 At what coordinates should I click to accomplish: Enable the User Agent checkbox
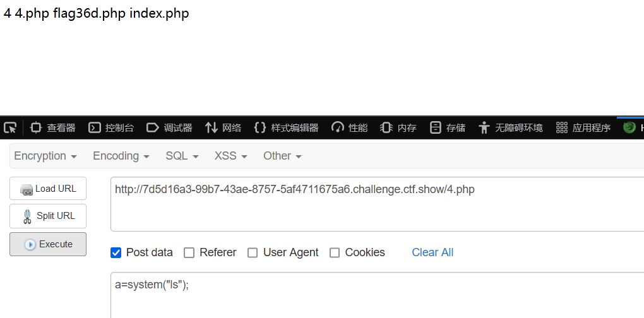pos(253,253)
